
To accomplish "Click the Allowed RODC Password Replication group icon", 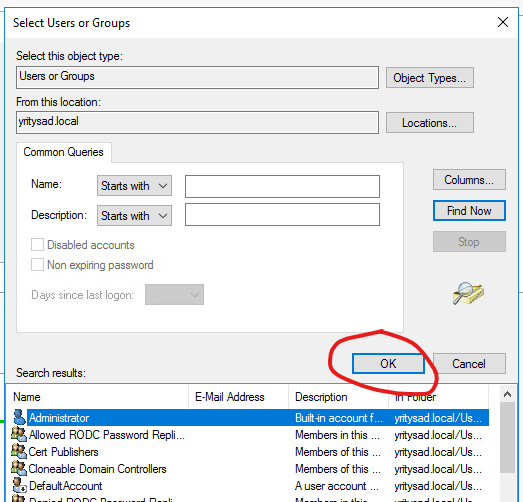I will [x=19, y=434].
